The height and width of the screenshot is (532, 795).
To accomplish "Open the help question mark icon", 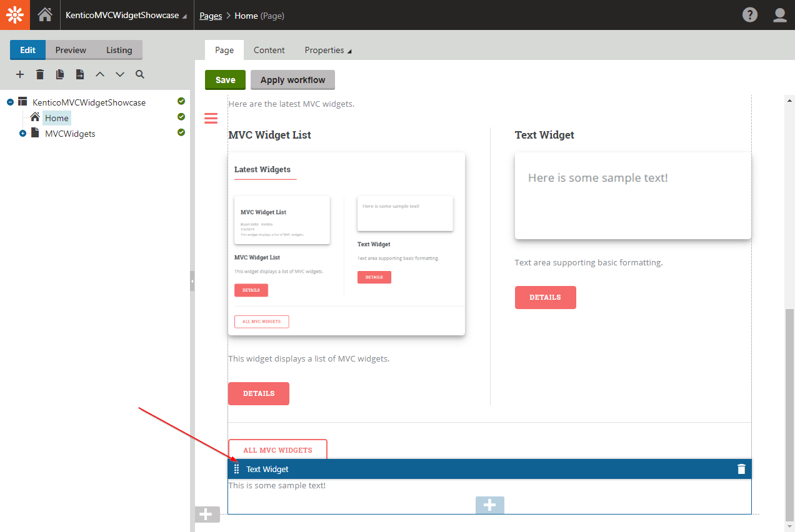I will 750,15.
